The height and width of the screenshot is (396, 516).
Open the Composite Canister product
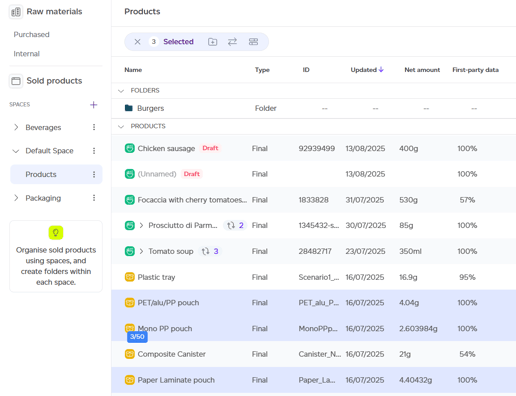point(172,354)
